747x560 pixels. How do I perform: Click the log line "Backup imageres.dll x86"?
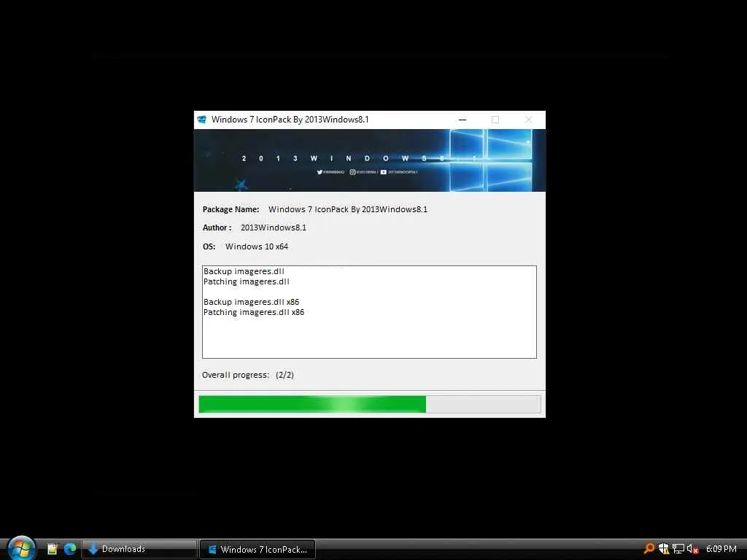(x=251, y=302)
